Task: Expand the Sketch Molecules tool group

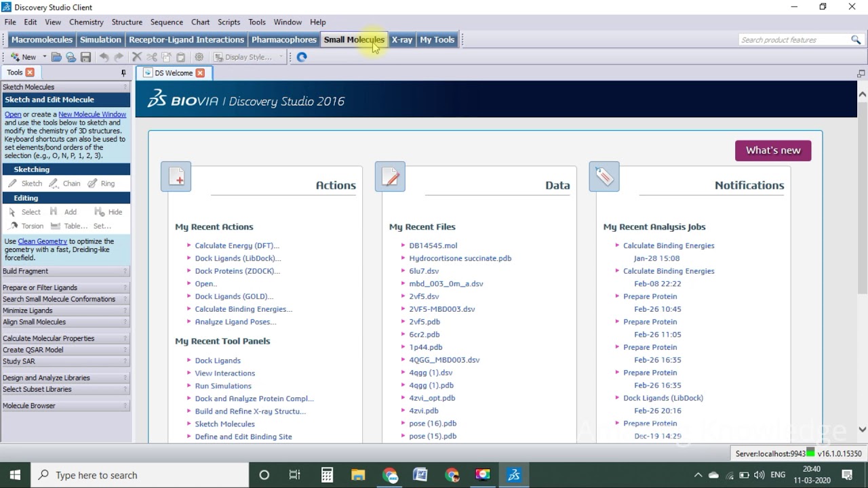Action: [x=65, y=87]
